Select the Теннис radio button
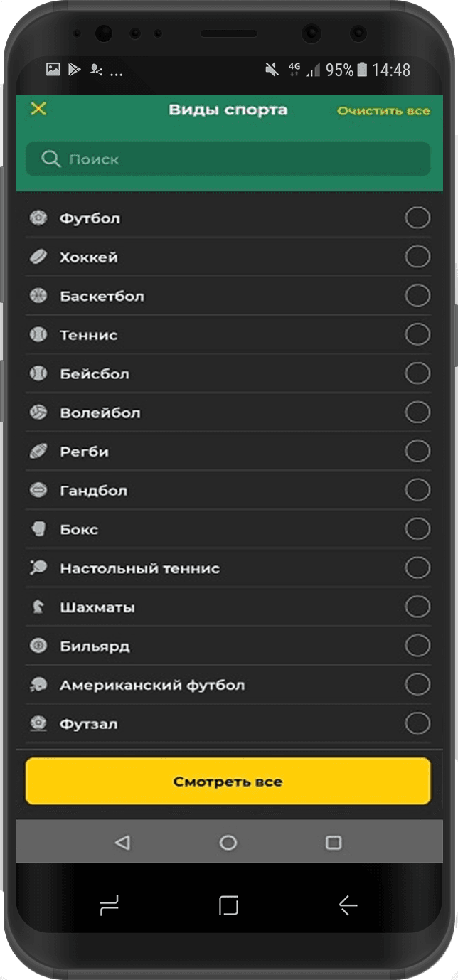458x980 pixels. tap(417, 334)
